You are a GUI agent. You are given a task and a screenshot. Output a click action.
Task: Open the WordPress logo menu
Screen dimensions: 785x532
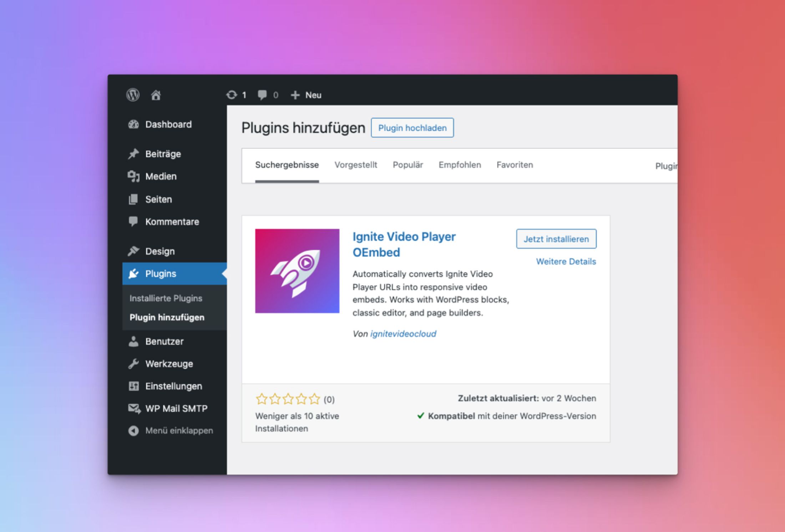tap(132, 95)
